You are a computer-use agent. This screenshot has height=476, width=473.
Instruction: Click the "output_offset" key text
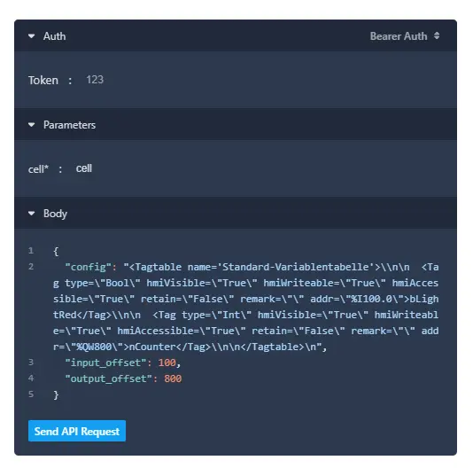click(x=109, y=378)
